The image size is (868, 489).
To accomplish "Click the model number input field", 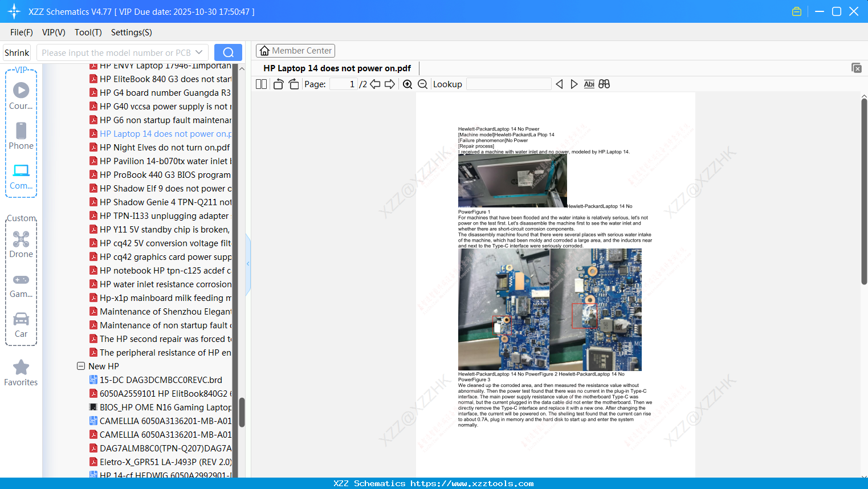I will tap(116, 52).
